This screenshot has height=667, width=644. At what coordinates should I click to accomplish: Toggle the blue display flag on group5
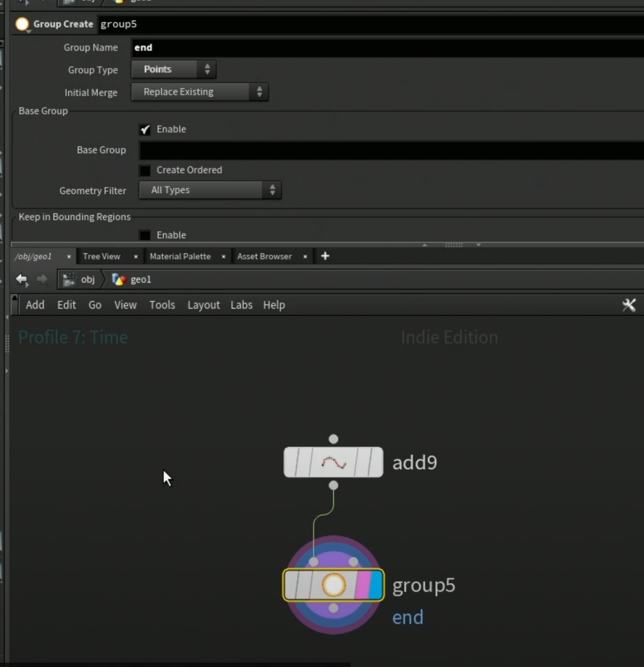[376, 585]
